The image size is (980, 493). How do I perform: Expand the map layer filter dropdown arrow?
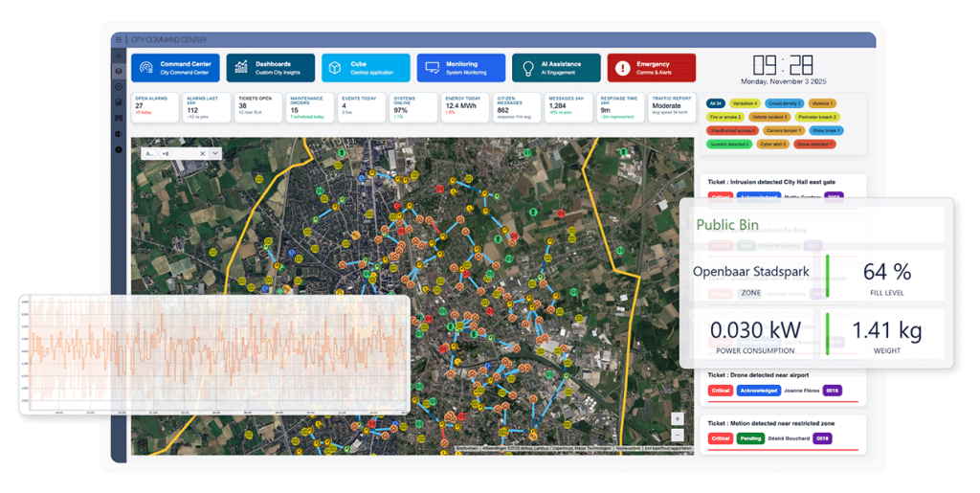pos(215,153)
